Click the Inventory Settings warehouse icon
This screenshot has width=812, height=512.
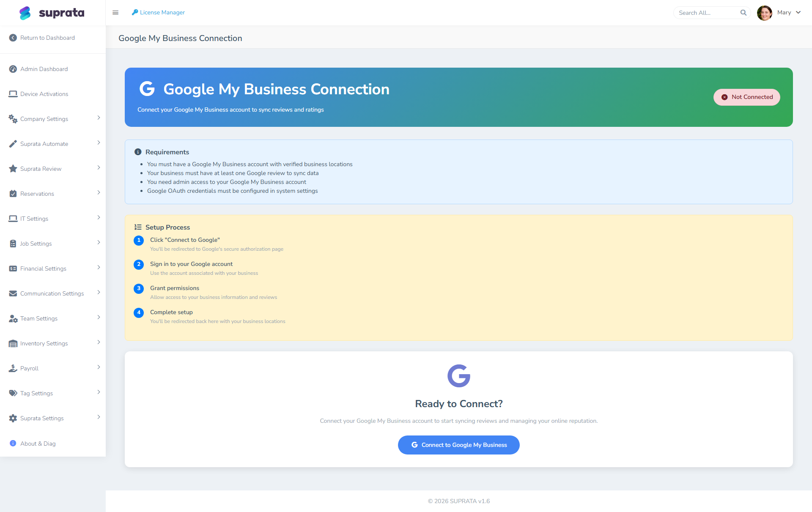[x=13, y=343]
